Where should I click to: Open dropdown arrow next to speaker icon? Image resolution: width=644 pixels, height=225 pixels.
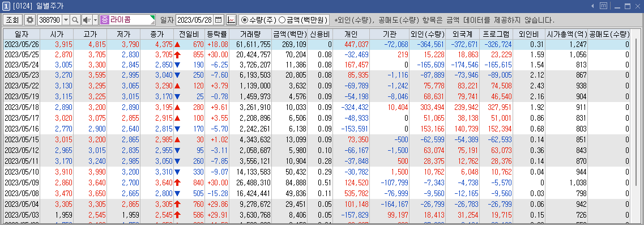95,20
